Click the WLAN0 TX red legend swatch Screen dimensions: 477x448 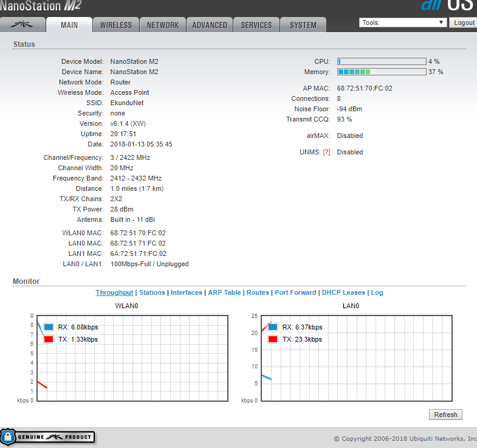coord(49,339)
